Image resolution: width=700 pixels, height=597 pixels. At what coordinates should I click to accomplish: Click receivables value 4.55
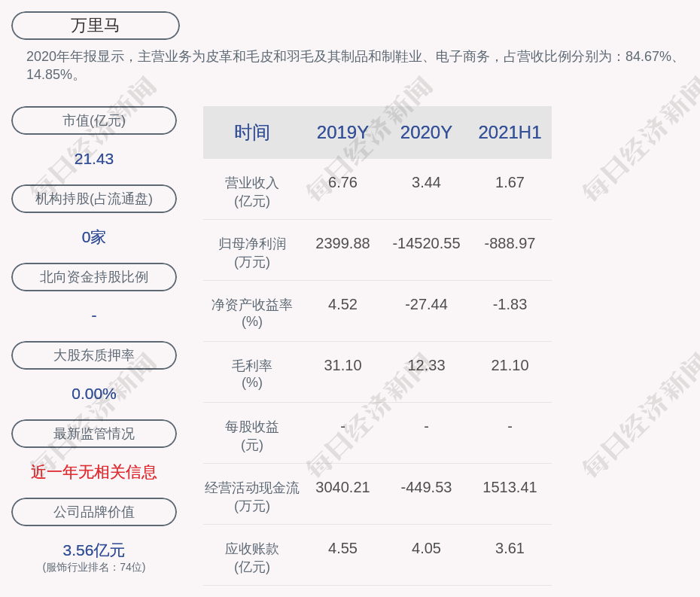coord(342,548)
